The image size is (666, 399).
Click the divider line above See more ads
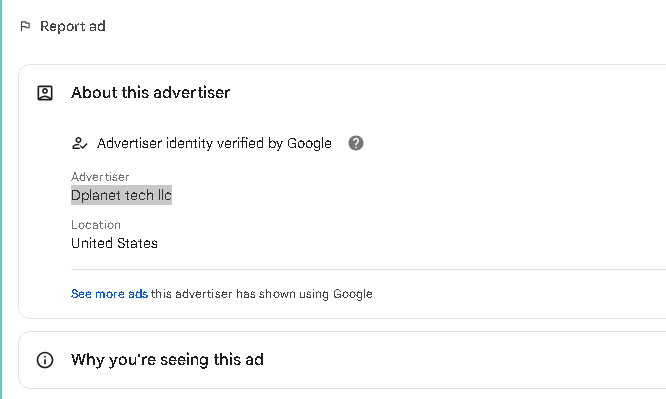tap(368, 269)
